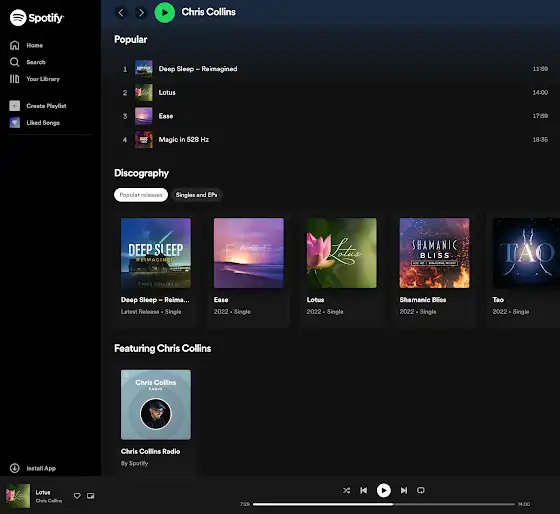The width and height of the screenshot is (560, 514).
Task: Open Deep Sleep Reimagined album cover
Action: pos(156,253)
